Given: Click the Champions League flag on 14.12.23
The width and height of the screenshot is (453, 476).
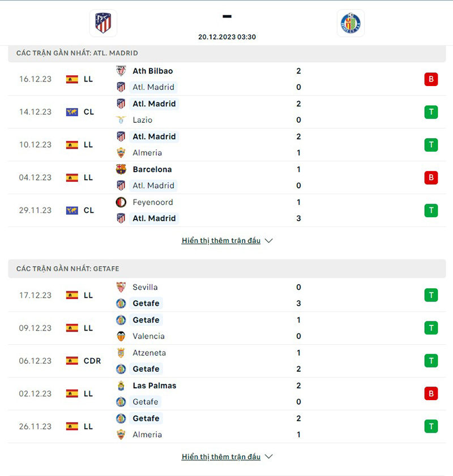Looking at the screenshot, I should 72,112.
